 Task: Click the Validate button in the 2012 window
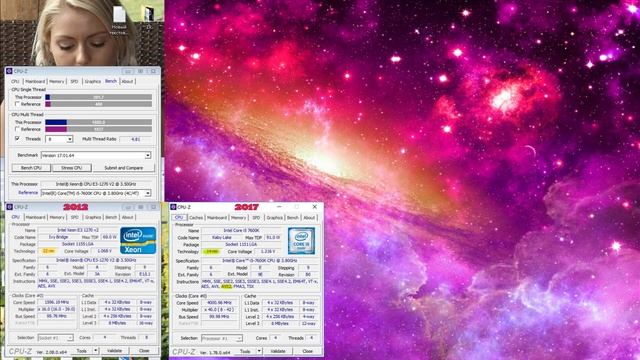(114, 351)
